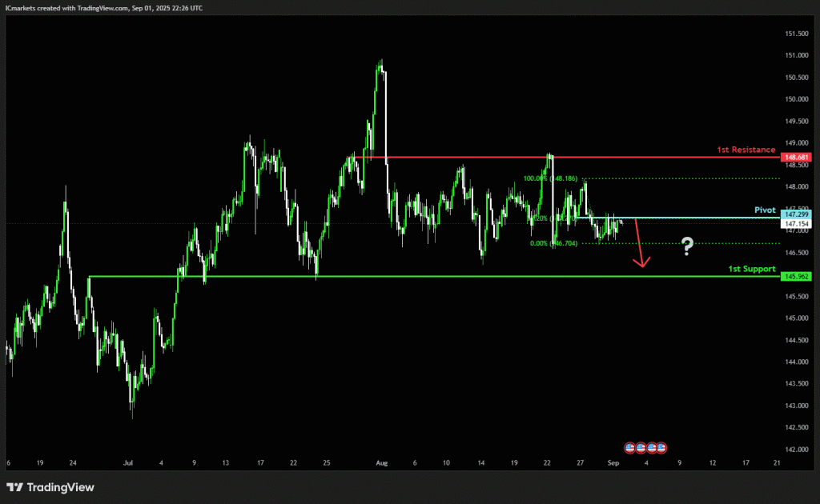Select the green 145.962 support price tag

pyautogui.click(x=795, y=276)
